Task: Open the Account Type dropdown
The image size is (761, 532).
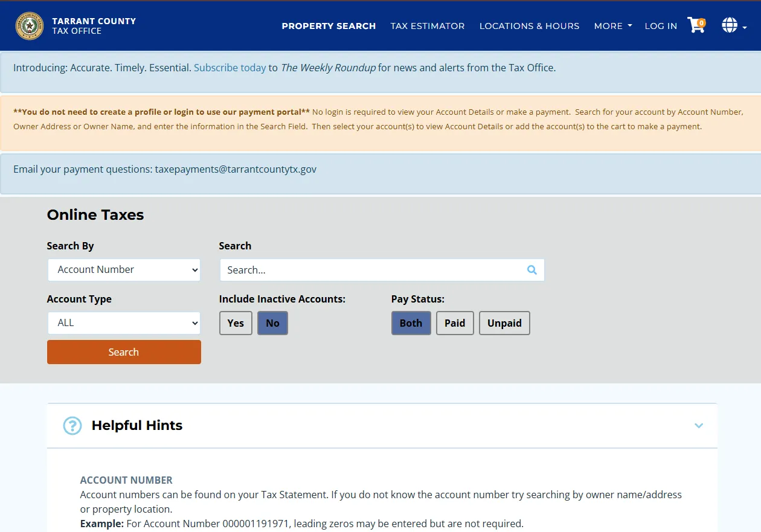Action: point(124,323)
